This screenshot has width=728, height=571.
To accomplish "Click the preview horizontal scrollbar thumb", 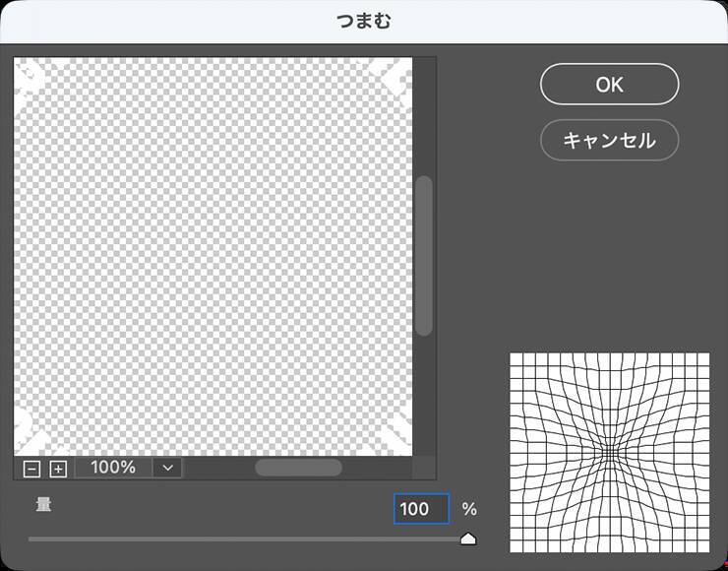I will point(298,468).
